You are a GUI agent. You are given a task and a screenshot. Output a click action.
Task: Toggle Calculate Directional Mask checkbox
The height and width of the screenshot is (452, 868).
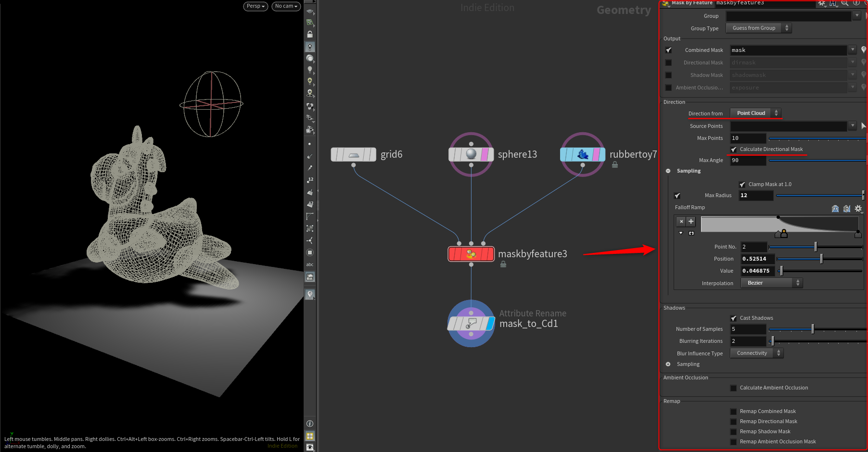pos(734,150)
